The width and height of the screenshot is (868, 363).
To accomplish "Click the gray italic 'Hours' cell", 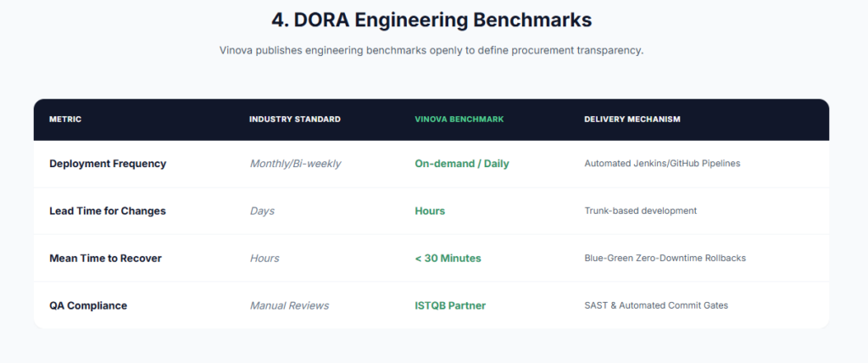I will tap(264, 259).
